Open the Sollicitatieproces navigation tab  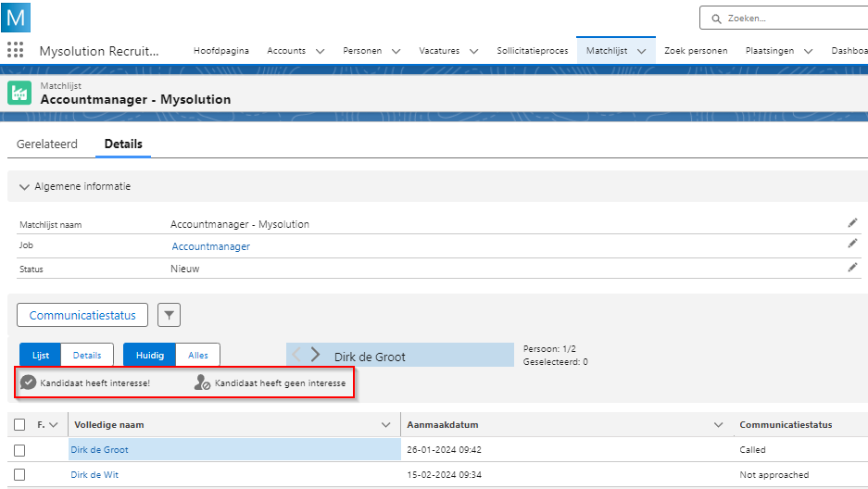532,51
